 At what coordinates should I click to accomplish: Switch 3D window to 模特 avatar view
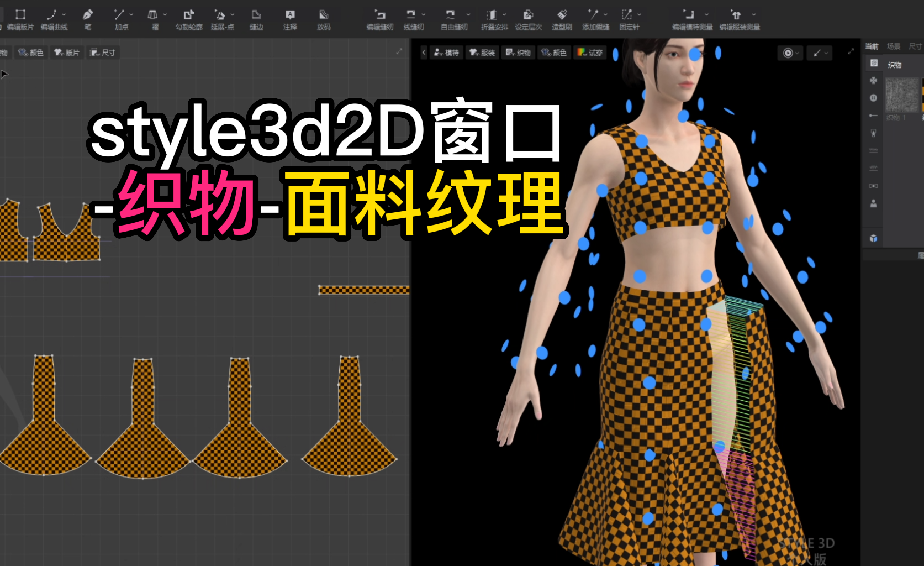click(x=446, y=53)
